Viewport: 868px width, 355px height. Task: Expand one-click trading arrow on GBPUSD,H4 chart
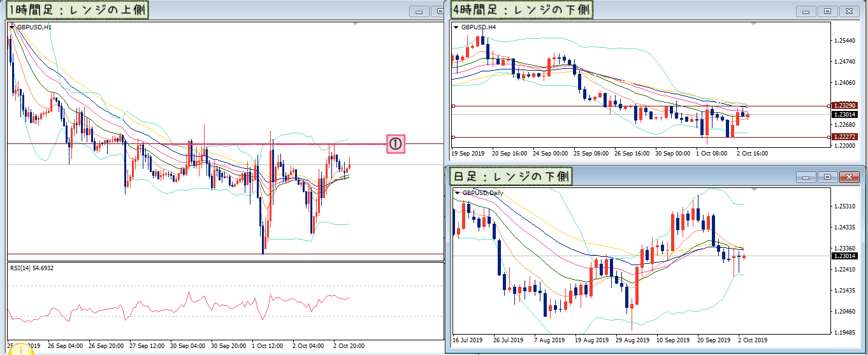pyautogui.click(x=456, y=27)
